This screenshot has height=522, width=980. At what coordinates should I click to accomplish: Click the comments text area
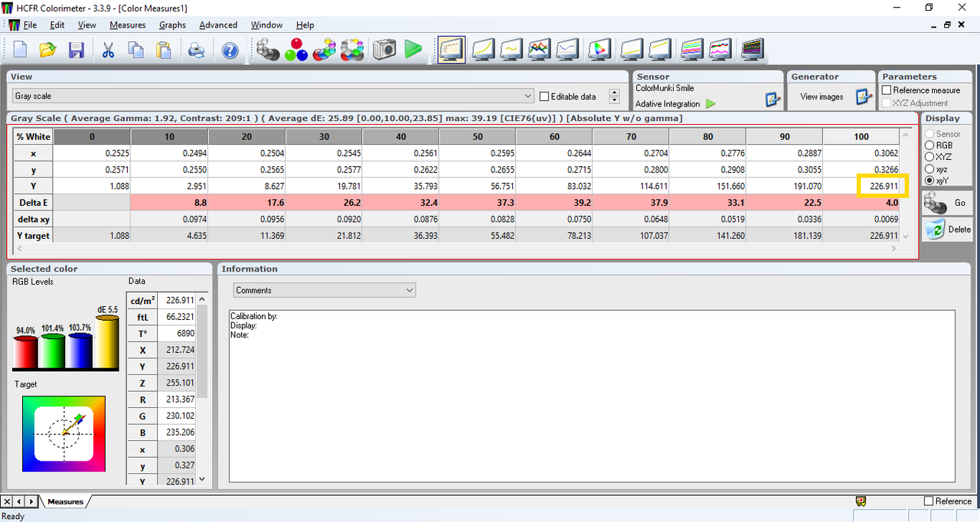(x=592, y=396)
